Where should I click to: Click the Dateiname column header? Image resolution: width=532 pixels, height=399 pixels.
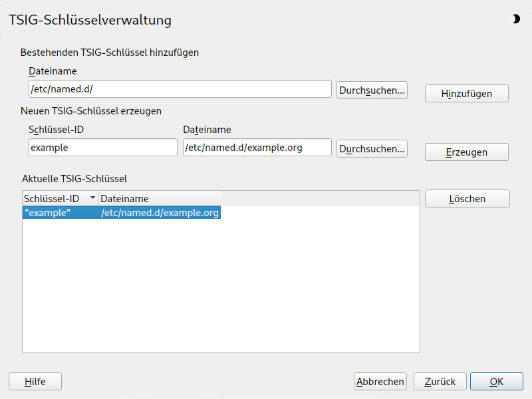160,198
